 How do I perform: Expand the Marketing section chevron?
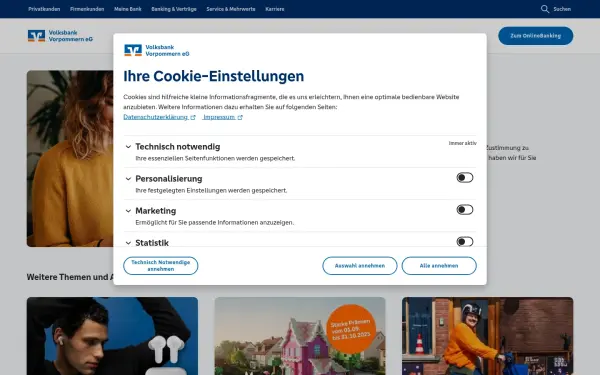128,211
